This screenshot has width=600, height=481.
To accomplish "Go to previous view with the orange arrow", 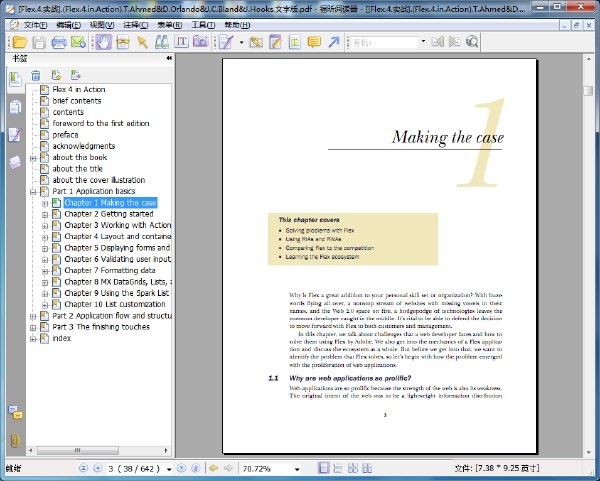I will coord(214,468).
